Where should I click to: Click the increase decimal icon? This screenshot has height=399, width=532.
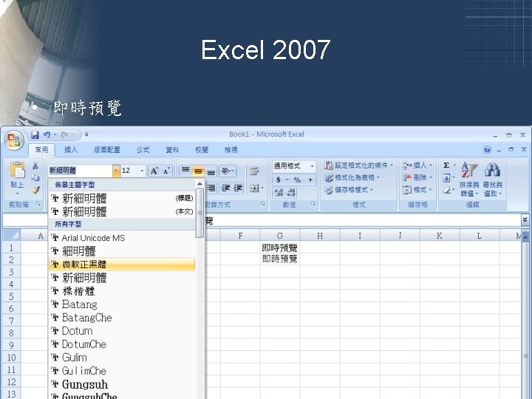pos(279,192)
